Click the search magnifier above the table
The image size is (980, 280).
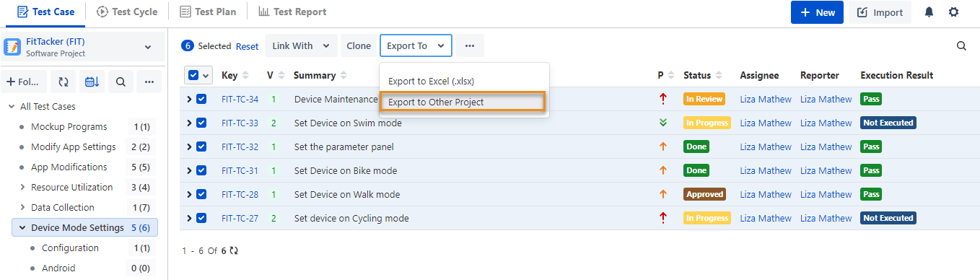[x=961, y=45]
